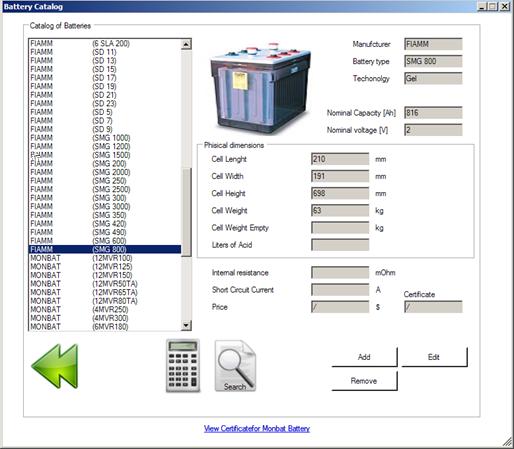The width and height of the screenshot is (514, 449).
Task: Select FIAMM (SD 19) row
Action: click(105, 86)
